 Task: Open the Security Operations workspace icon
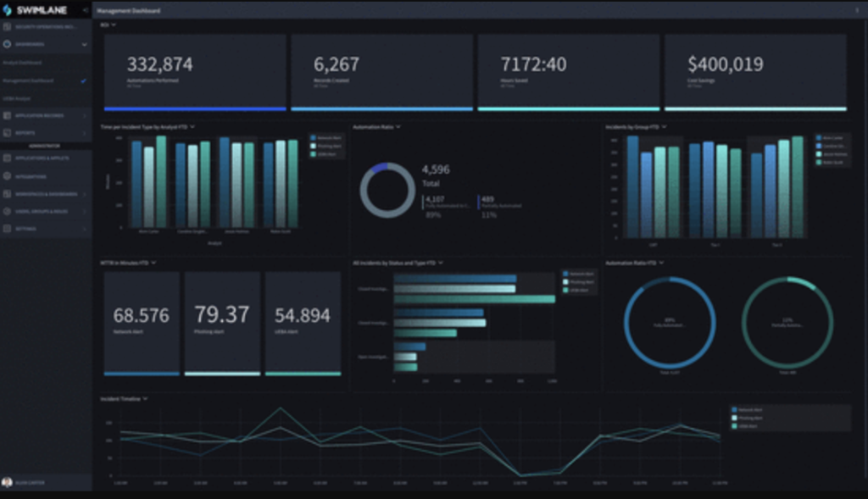[x=7, y=26]
